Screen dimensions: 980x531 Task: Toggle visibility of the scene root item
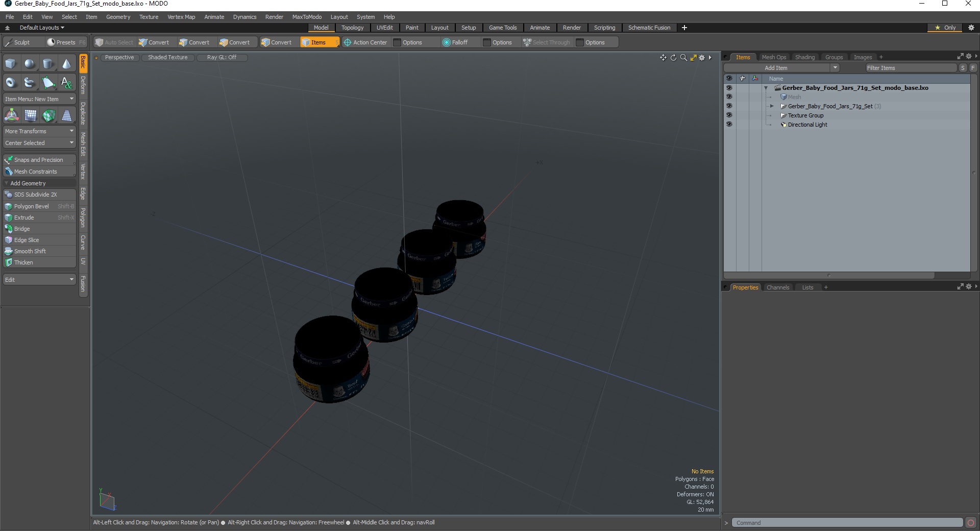click(x=729, y=88)
